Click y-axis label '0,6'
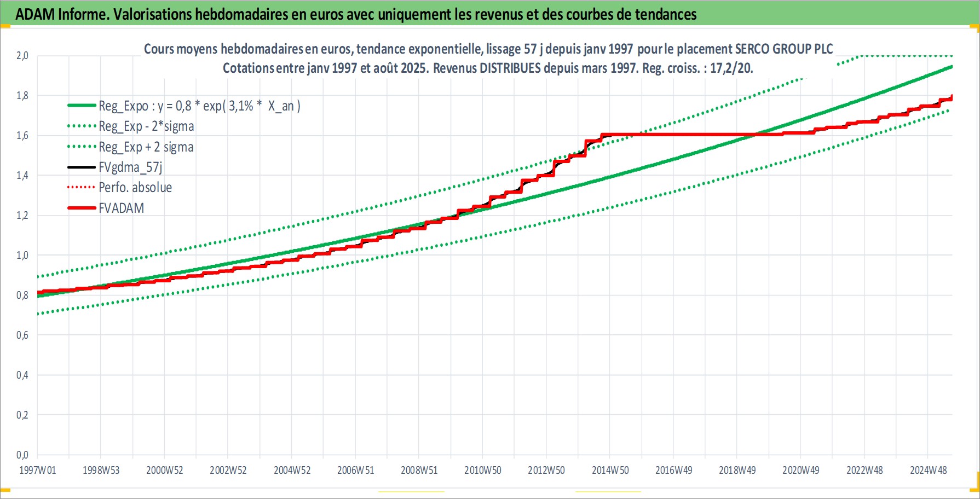 pos(22,335)
